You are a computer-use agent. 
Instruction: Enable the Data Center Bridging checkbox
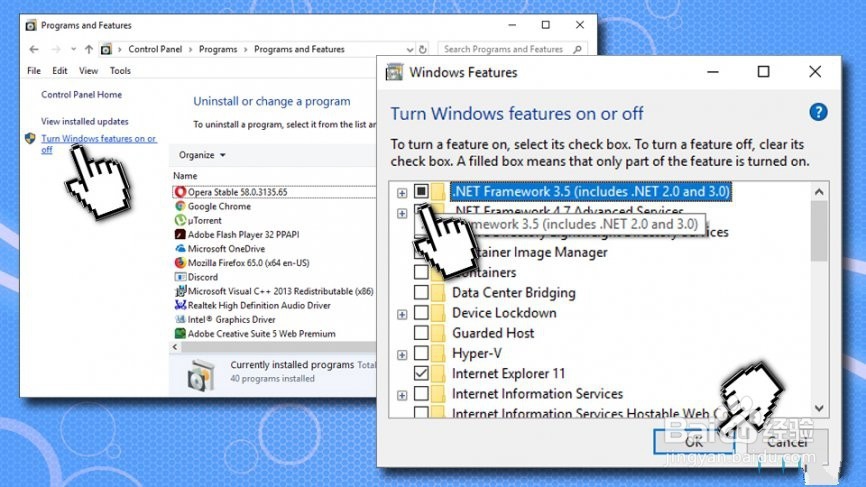pos(421,293)
